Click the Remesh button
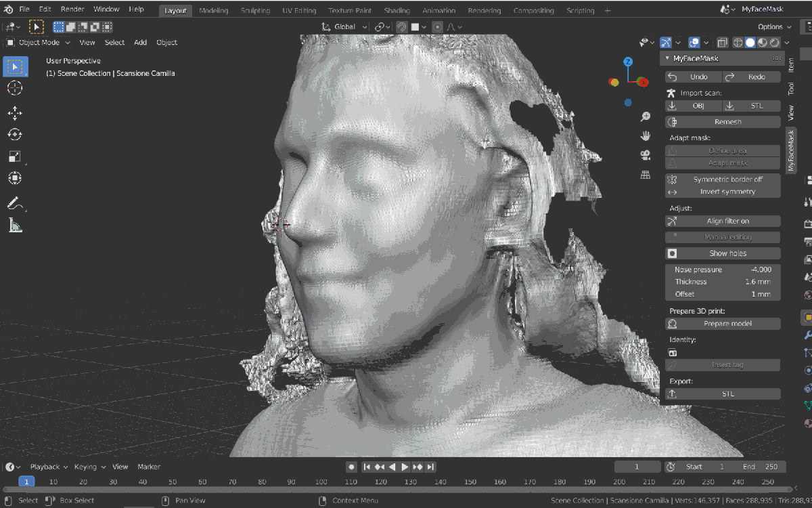 pyautogui.click(x=722, y=121)
